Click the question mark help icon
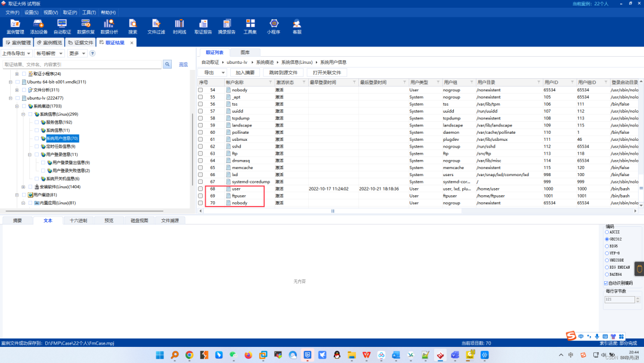Viewport: 644px width, 363px height. (92, 54)
